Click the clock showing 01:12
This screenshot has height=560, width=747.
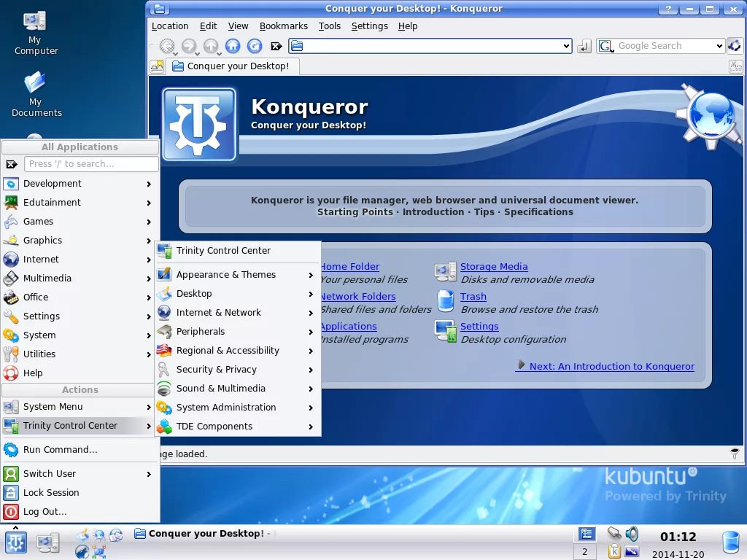678,537
